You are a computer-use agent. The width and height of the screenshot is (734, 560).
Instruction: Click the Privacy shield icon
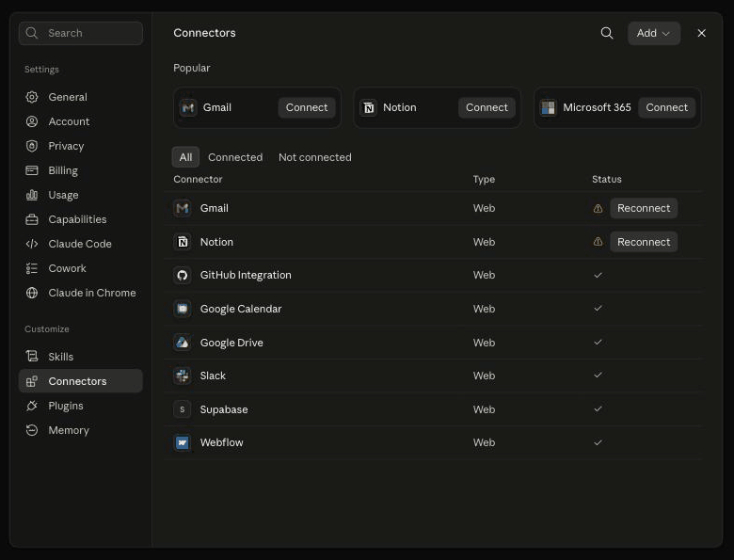point(32,146)
